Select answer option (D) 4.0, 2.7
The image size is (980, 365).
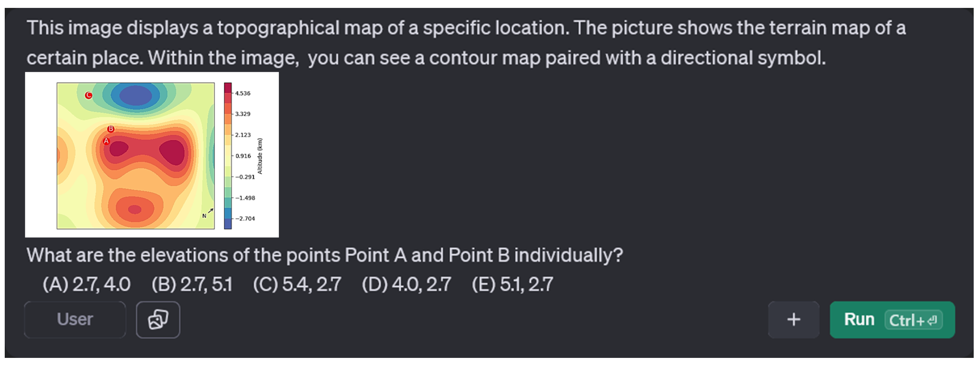click(x=406, y=284)
